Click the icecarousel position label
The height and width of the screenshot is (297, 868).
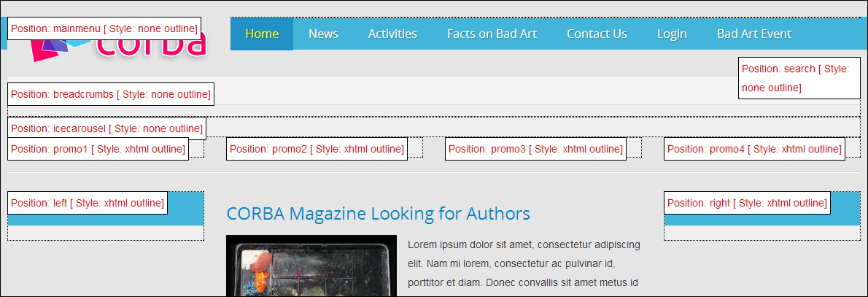(x=106, y=128)
